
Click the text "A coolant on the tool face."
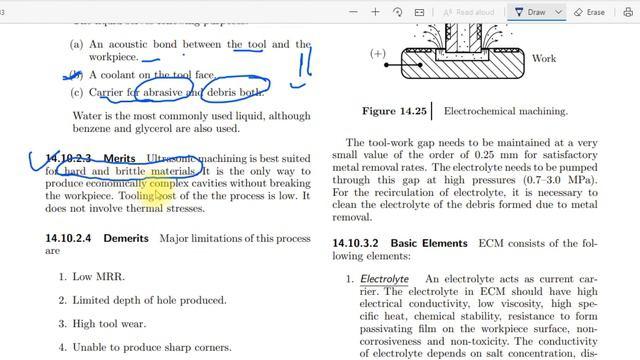pos(152,75)
